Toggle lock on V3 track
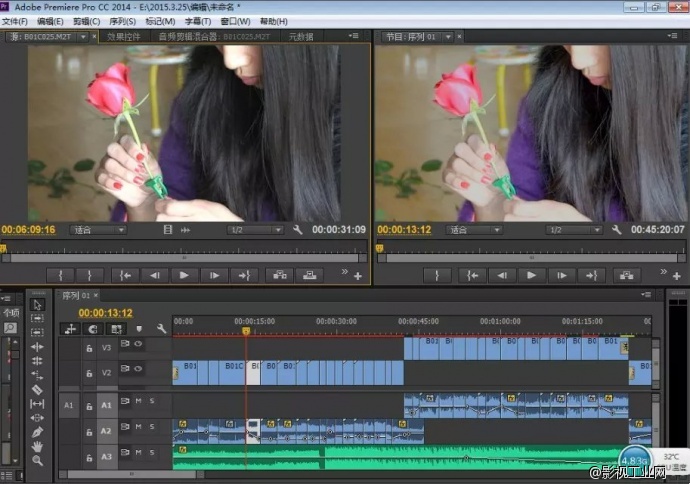 point(89,348)
